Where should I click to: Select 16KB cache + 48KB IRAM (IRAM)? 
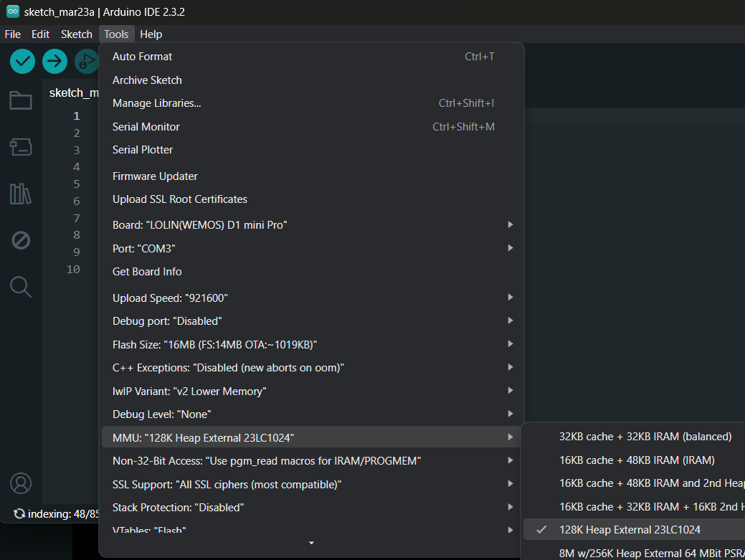pos(635,460)
